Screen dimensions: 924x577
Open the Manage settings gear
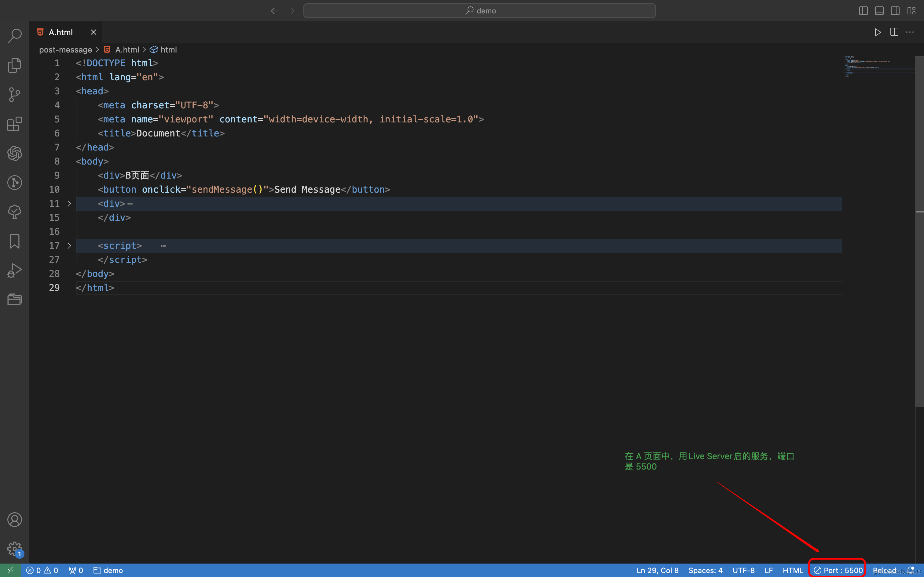tap(14, 549)
